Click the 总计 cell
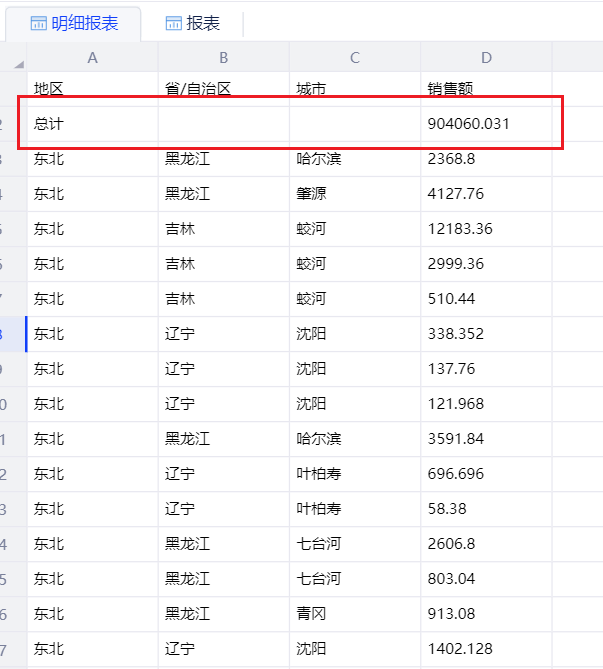Viewport: 603px width, 669px height. point(92,123)
